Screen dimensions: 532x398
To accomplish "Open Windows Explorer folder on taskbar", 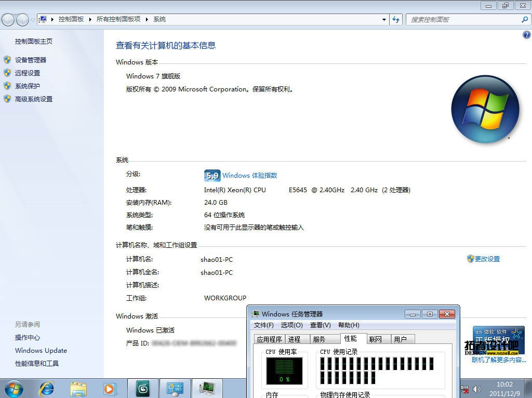I will [x=78, y=389].
